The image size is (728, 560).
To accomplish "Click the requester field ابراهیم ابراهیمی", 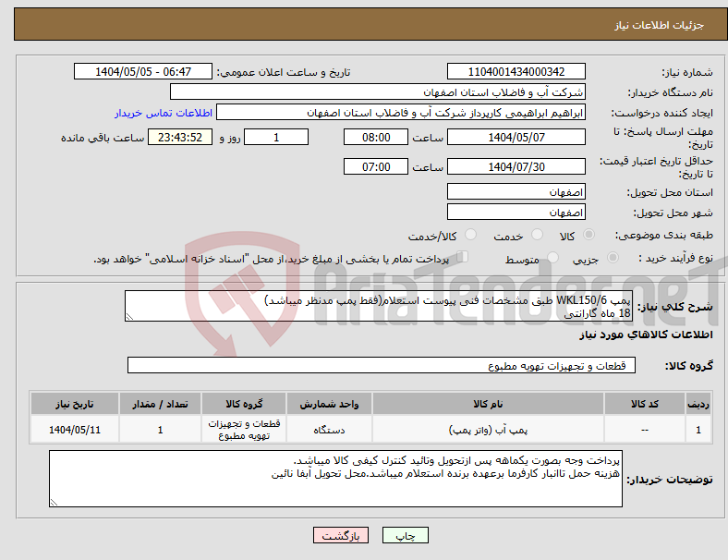I will [401, 113].
